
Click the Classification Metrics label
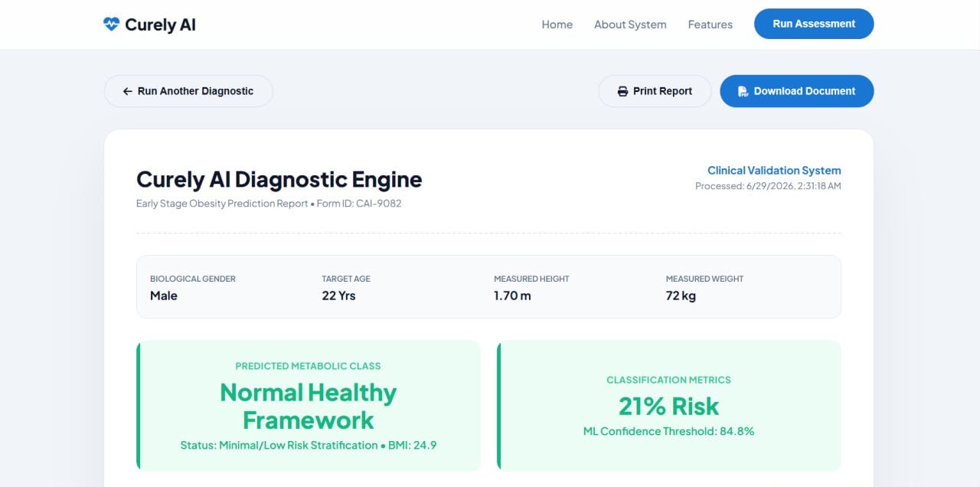coord(669,380)
